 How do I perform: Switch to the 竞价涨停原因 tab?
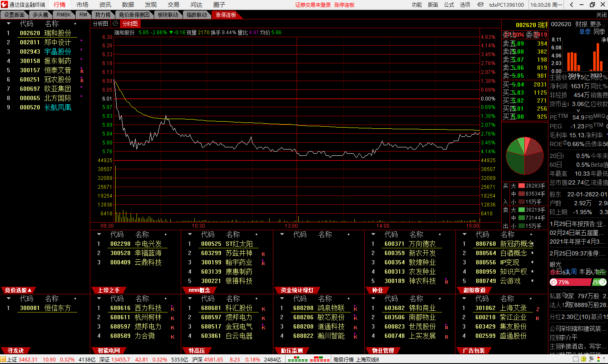[x=134, y=15]
